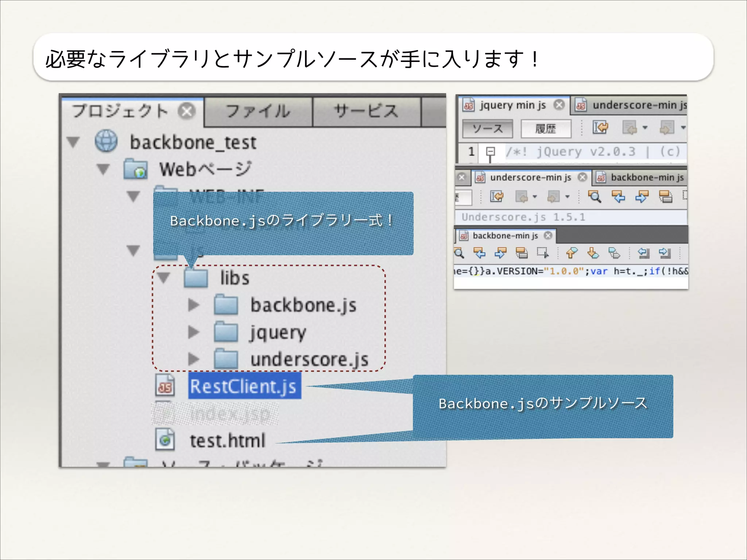Click the libs folder icon

click(196, 278)
